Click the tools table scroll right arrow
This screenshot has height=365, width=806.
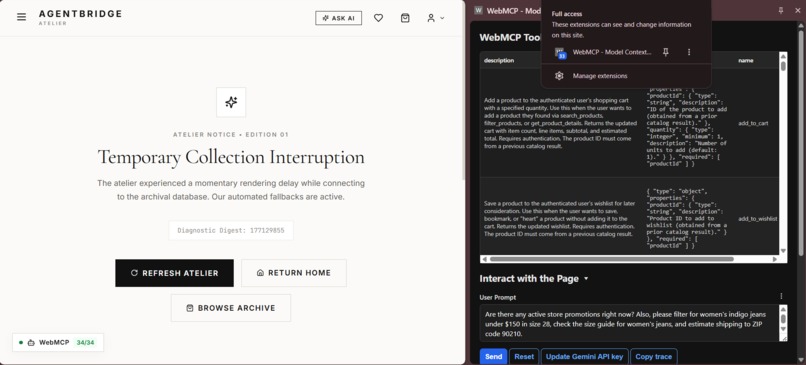775,259
